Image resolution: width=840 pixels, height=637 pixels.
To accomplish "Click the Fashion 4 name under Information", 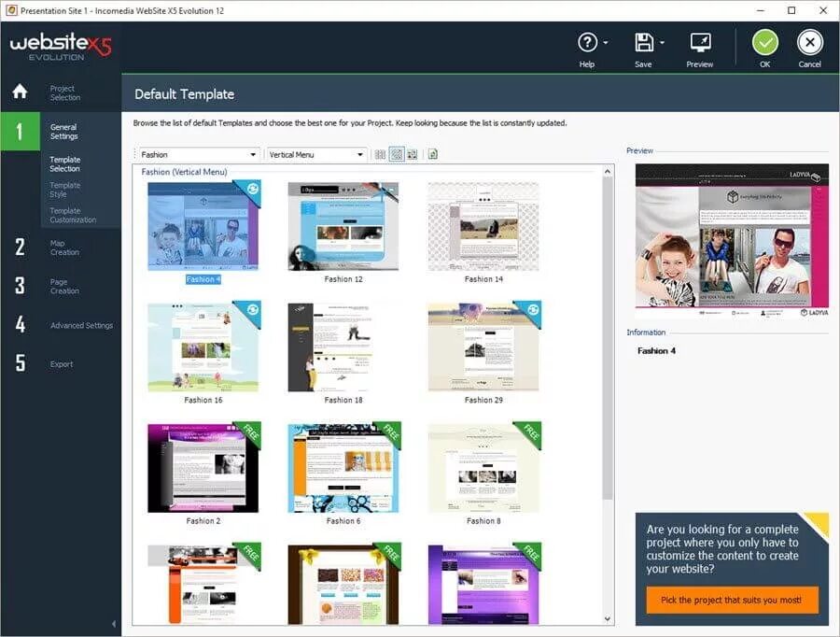I will tap(656, 350).
